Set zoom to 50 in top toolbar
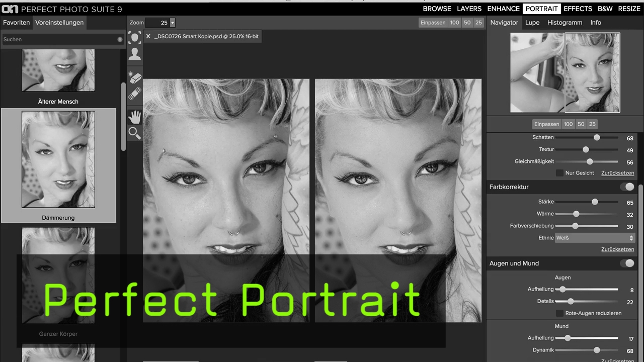 point(467,23)
